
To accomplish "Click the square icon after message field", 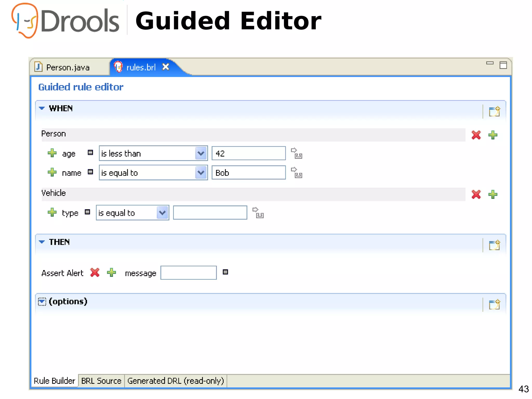I will pos(225,272).
